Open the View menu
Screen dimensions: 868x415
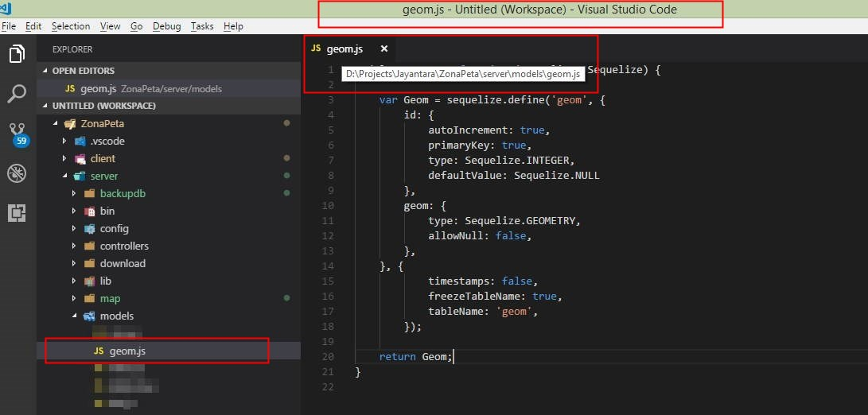[x=110, y=26]
